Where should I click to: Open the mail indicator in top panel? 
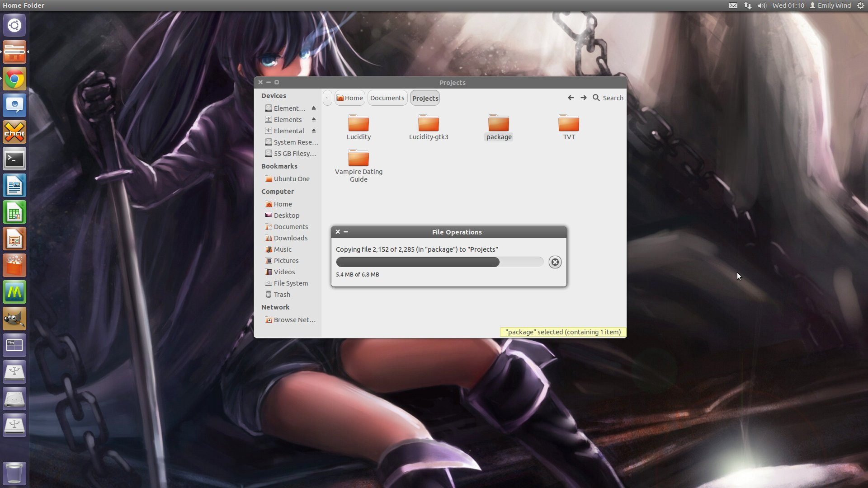click(733, 5)
